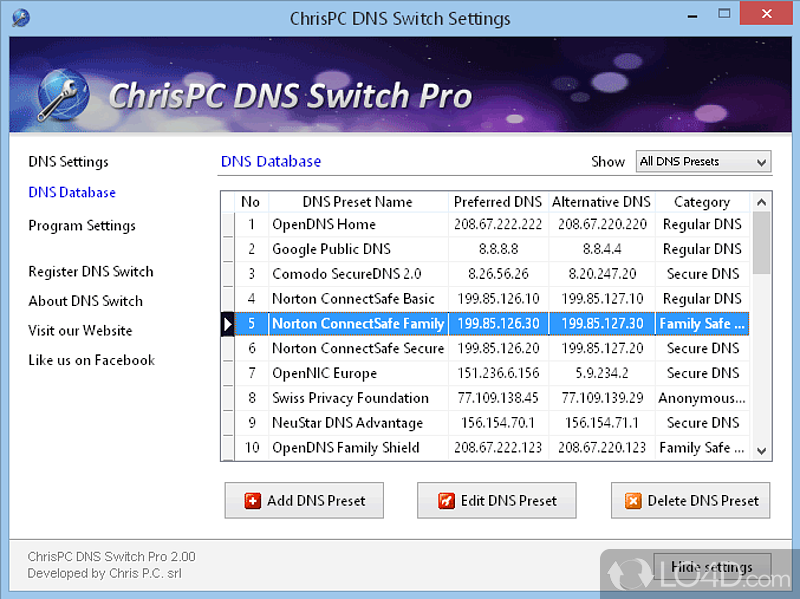Image resolution: width=800 pixels, height=599 pixels.
Task: Click the 77.109.138.45 cell
Action: [498, 398]
